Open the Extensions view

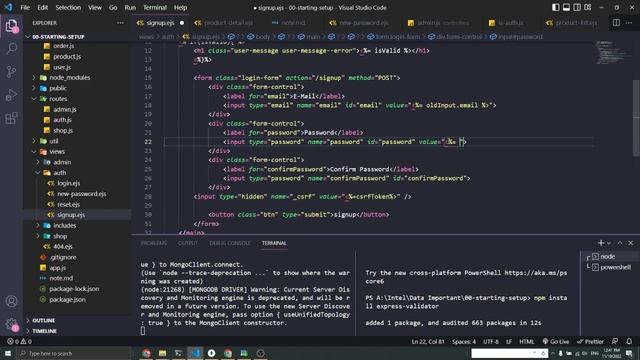click(x=11, y=118)
